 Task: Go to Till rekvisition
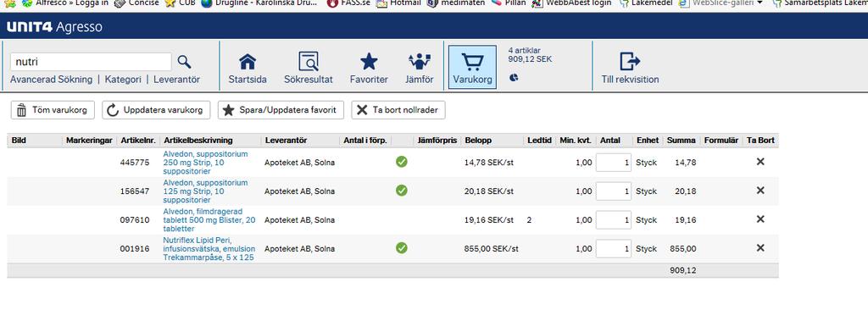click(x=630, y=68)
